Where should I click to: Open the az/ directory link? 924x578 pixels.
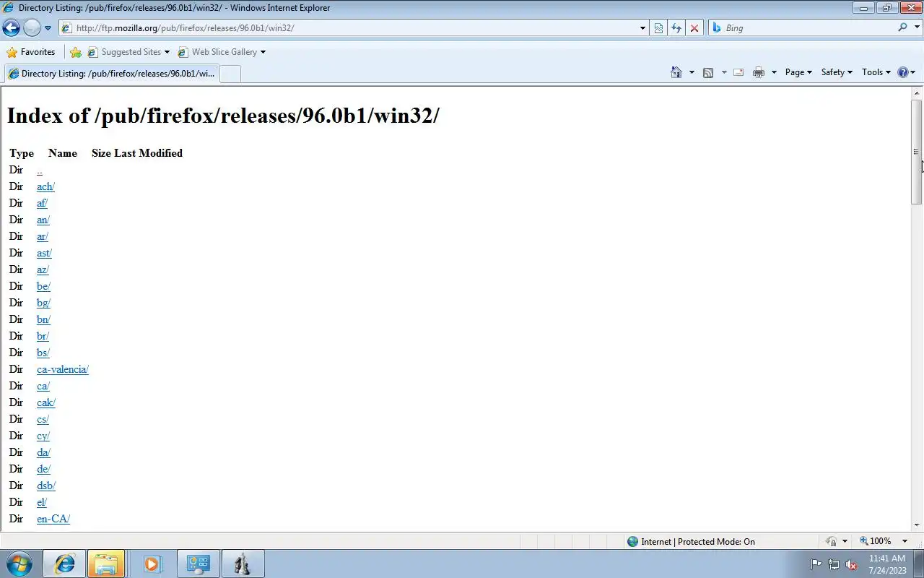pos(43,270)
